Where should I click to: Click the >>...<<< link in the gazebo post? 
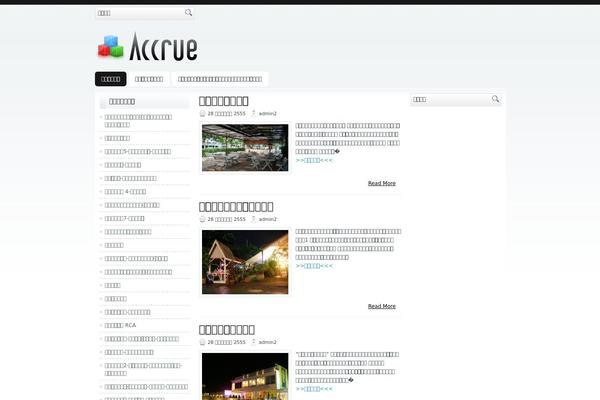click(x=314, y=266)
